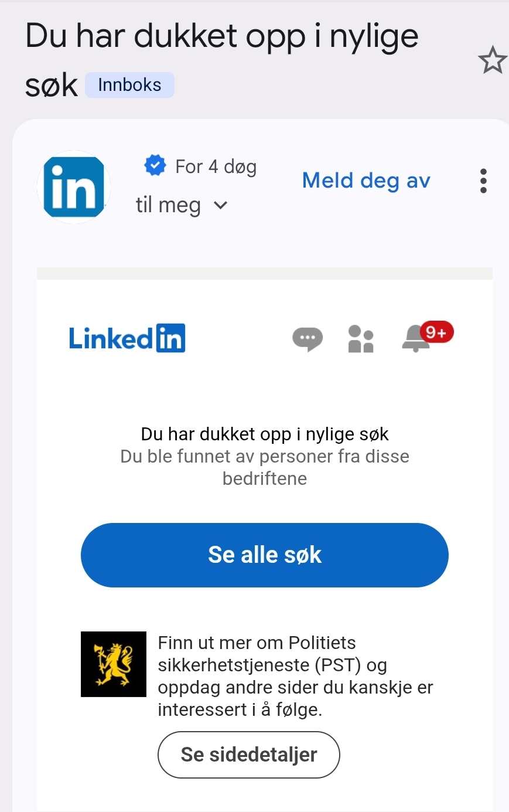Image resolution: width=509 pixels, height=812 pixels.
Task: Expand recipient details chevron next to til meg
Action: pyautogui.click(x=220, y=205)
